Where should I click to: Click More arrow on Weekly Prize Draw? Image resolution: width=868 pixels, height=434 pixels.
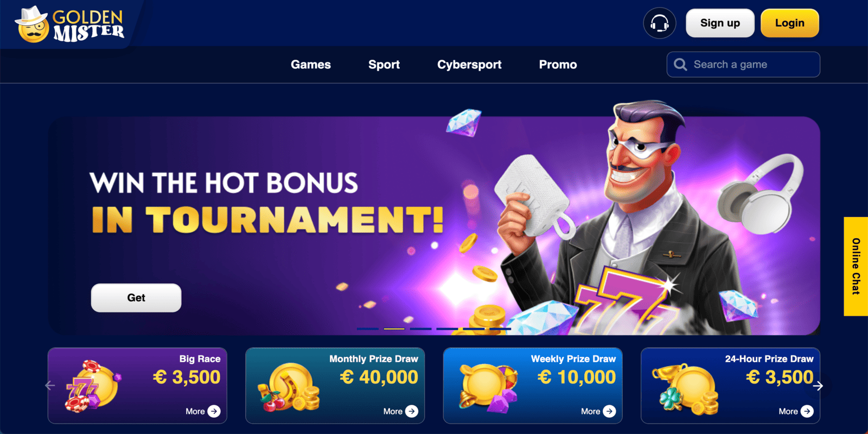[x=610, y=411]
